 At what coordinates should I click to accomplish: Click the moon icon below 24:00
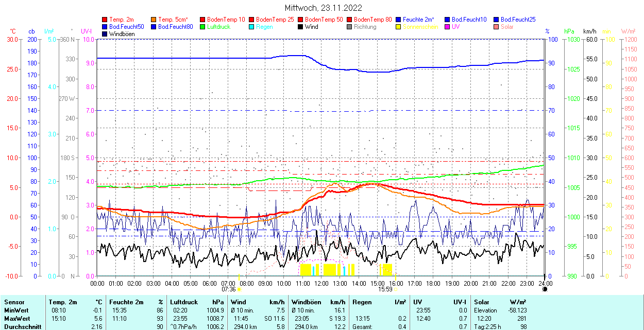click(x=545, y=289)
